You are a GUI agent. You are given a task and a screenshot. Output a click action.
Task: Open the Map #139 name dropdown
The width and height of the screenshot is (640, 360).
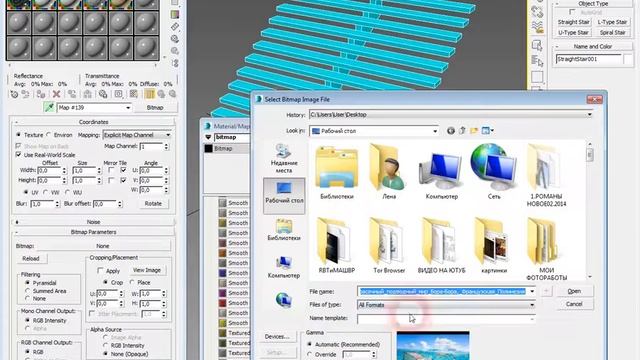tap(128, 107)
